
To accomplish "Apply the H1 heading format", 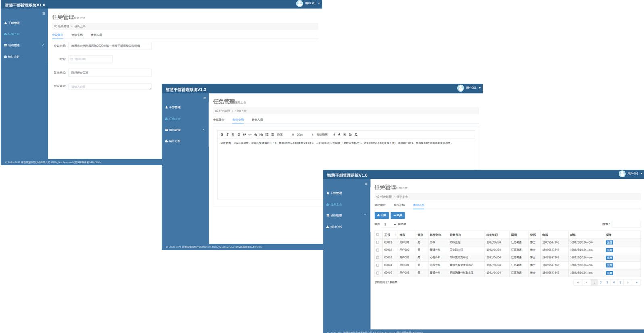I will (255, 135).
